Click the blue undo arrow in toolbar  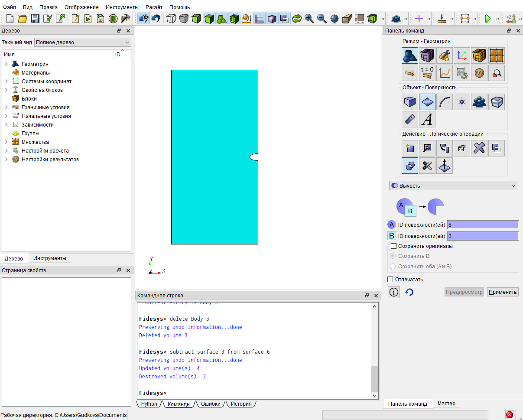coord(156,19)
